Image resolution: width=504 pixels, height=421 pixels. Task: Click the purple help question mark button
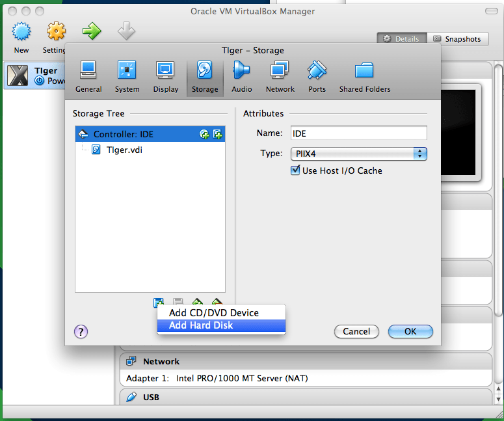pyautogui.click(x=81, y=331)
